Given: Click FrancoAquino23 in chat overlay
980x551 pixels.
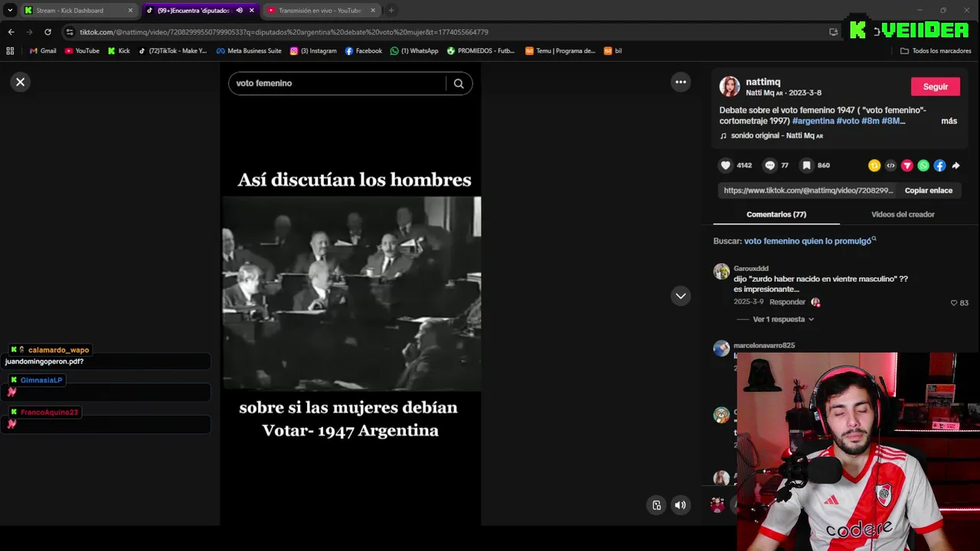Looking at the screenshot, I should pos(49,412).
